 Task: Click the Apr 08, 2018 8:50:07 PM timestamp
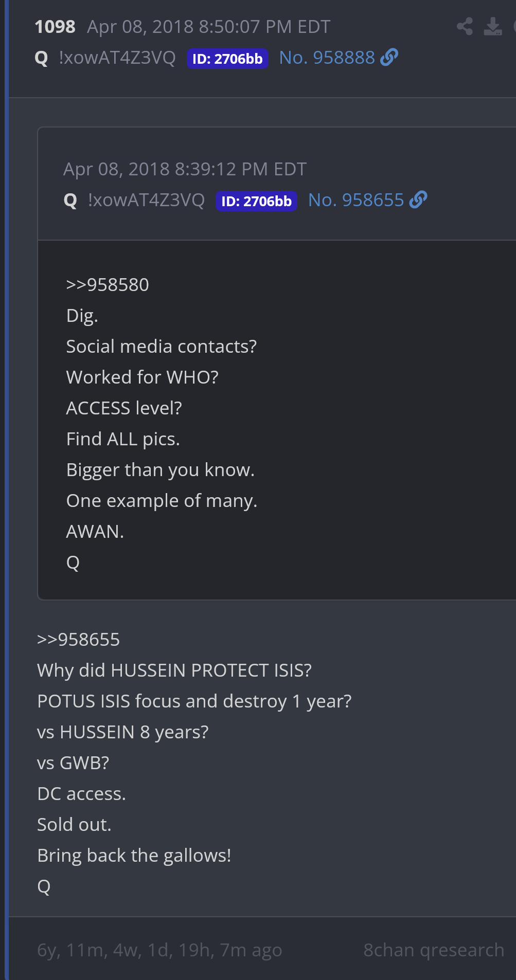coord(208,27)
